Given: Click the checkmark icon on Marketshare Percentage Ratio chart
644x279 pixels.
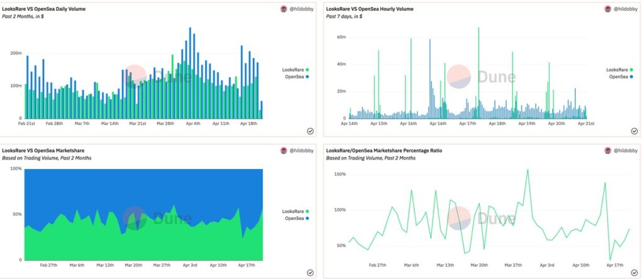Looking at the screenshot, I should [634, 273].
